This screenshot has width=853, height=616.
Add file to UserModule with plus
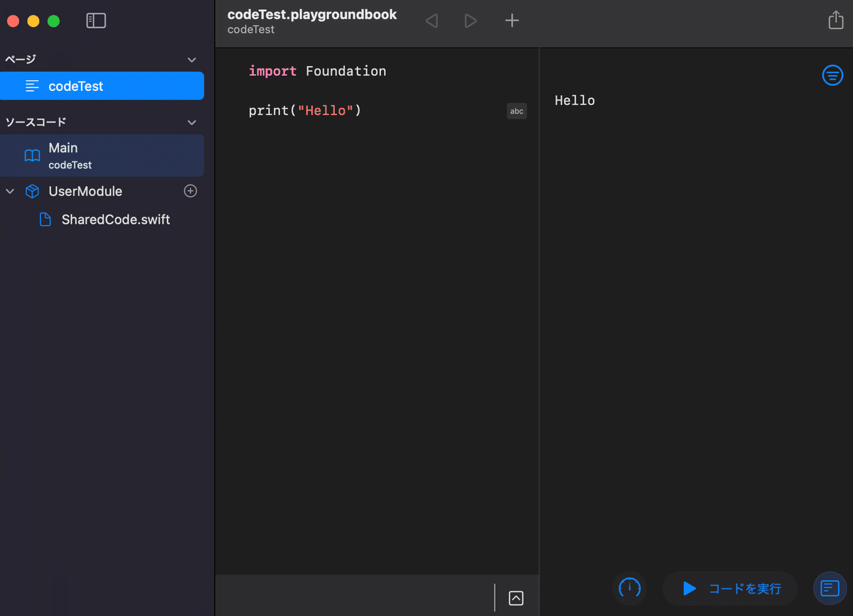coord(191,191)
